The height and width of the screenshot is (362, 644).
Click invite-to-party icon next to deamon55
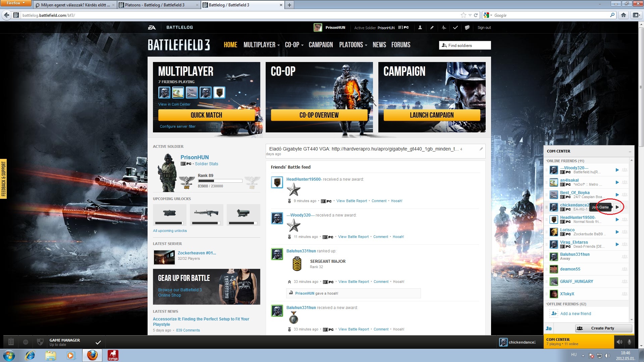pos(625,269)
